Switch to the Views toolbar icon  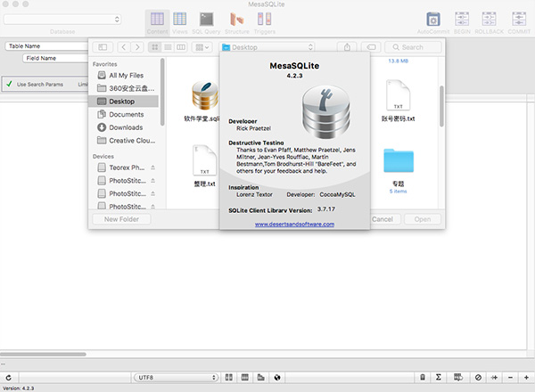point(180,23)
